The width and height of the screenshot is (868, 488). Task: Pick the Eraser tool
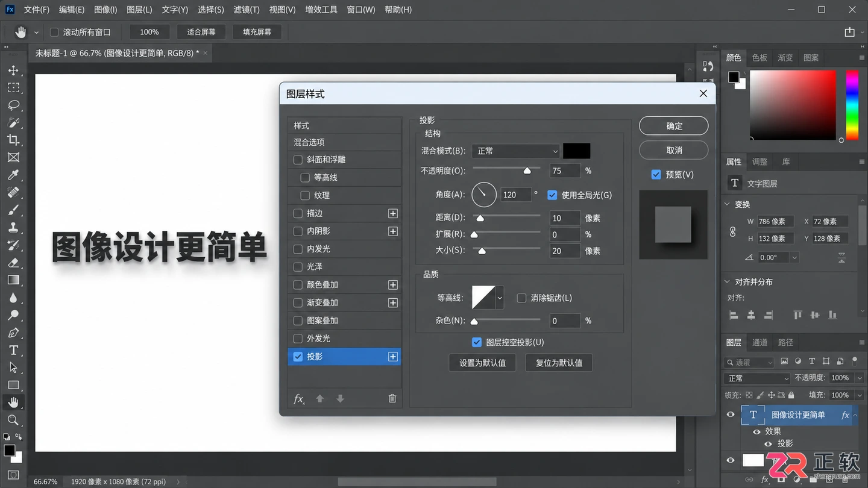tap(13, 263)
